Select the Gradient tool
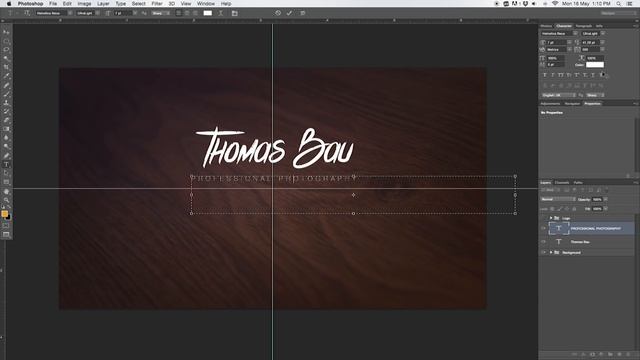 point(6,129)
